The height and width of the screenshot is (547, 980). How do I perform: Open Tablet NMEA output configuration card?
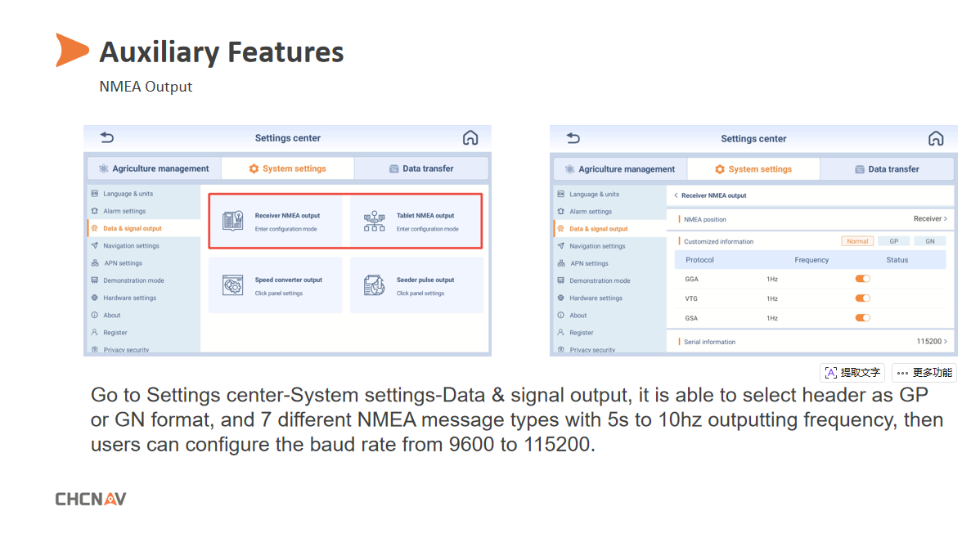point(417,221)
